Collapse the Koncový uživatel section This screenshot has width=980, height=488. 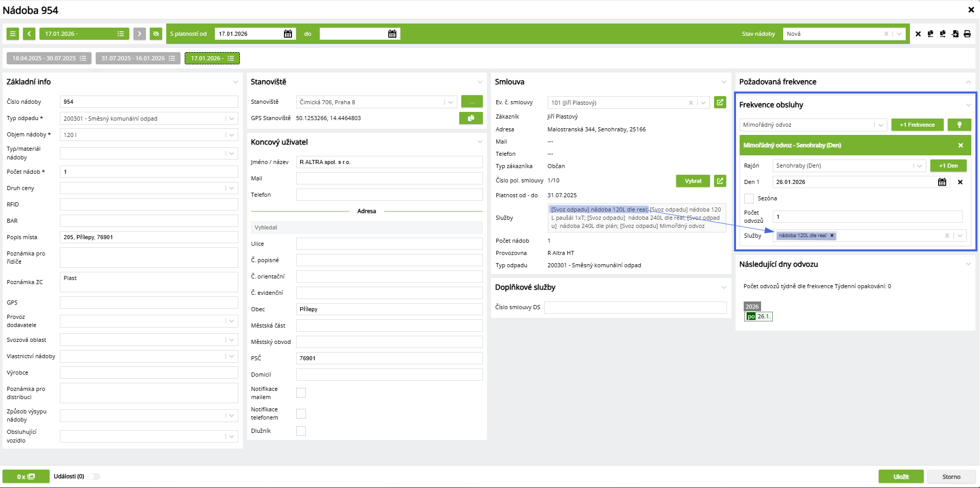(480, 142)
